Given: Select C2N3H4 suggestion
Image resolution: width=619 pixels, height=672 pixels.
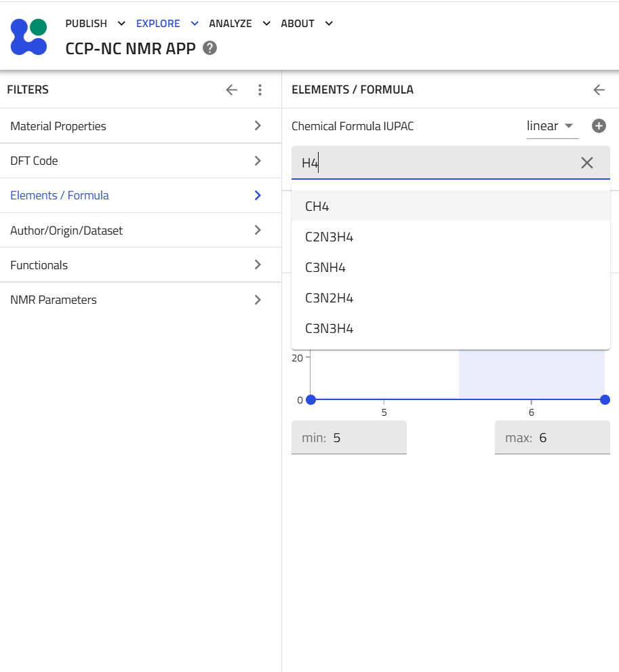Looking at the screenshot, I should 451,237.
